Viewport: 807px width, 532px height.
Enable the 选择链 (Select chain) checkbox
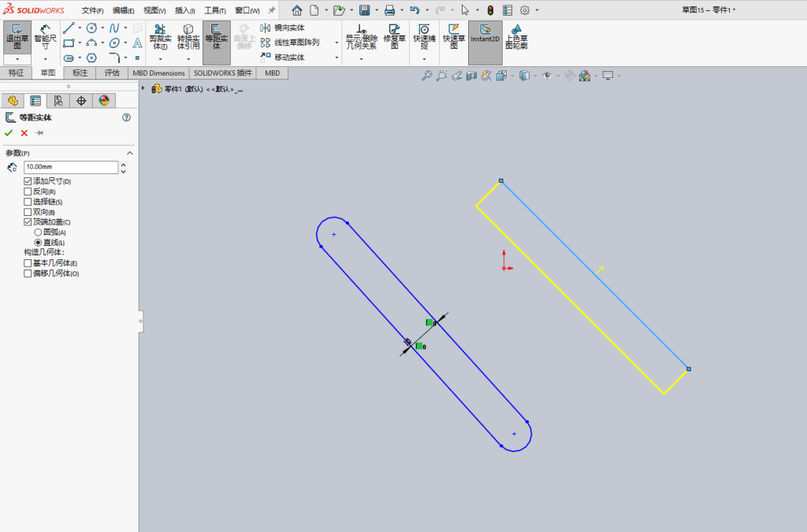28,202
